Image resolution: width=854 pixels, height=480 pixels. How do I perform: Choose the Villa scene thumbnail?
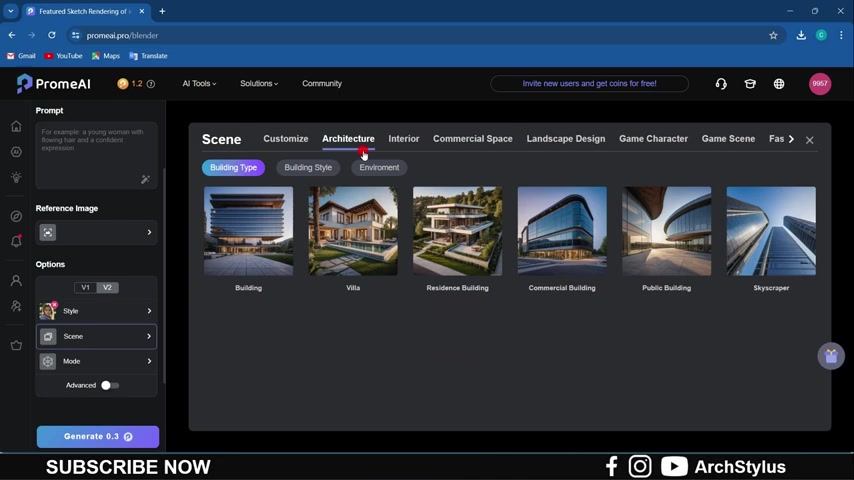(x=353, y=231)
